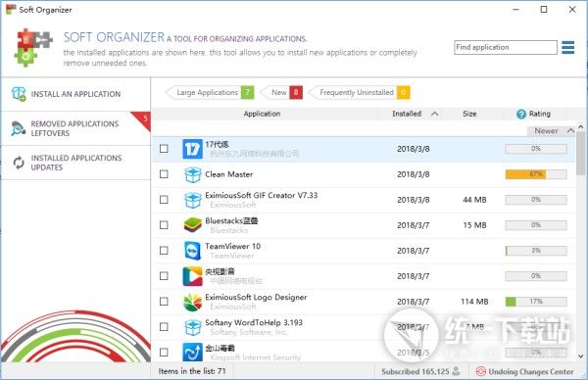This screenshot has width=588, height=380.
Task: Click the Clean Master rating bar
Action: tap(536, 174)
